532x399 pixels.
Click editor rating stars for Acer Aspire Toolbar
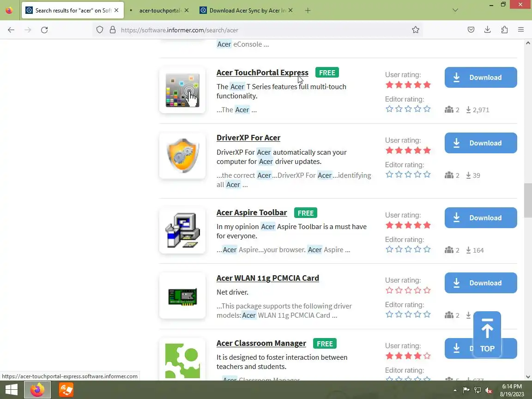click(408, 249)
